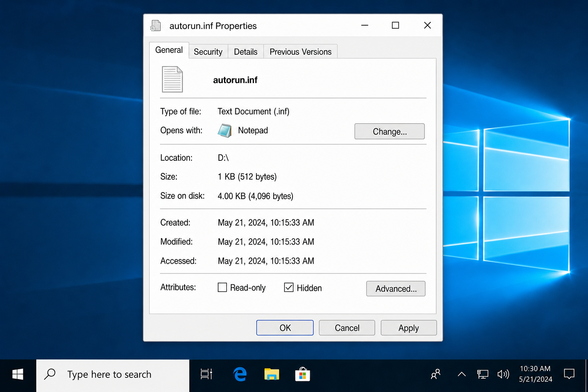Screen dimensions: 588x392
Task: Click the 'Type of file:' label
Action: click(x=181, y=111)
